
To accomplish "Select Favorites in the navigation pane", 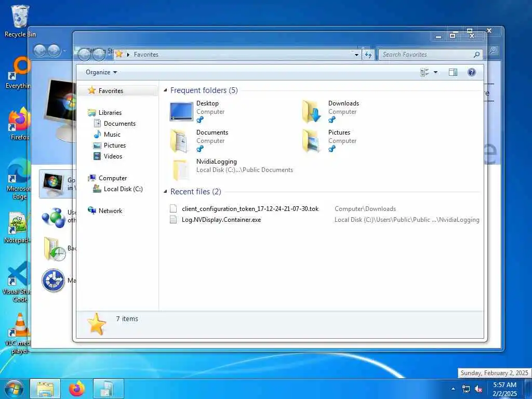I will click(111, 90).
